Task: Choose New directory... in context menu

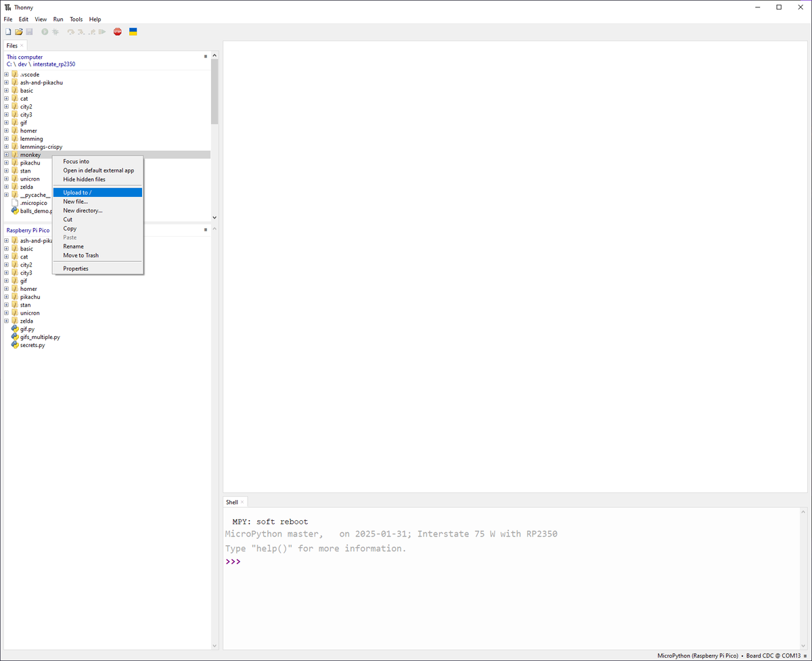Action: click(x=97, y=210)
